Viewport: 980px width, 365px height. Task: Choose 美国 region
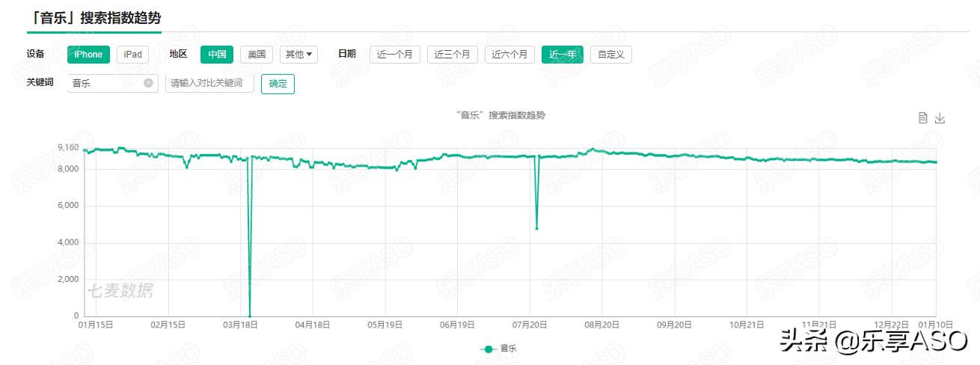257,55
